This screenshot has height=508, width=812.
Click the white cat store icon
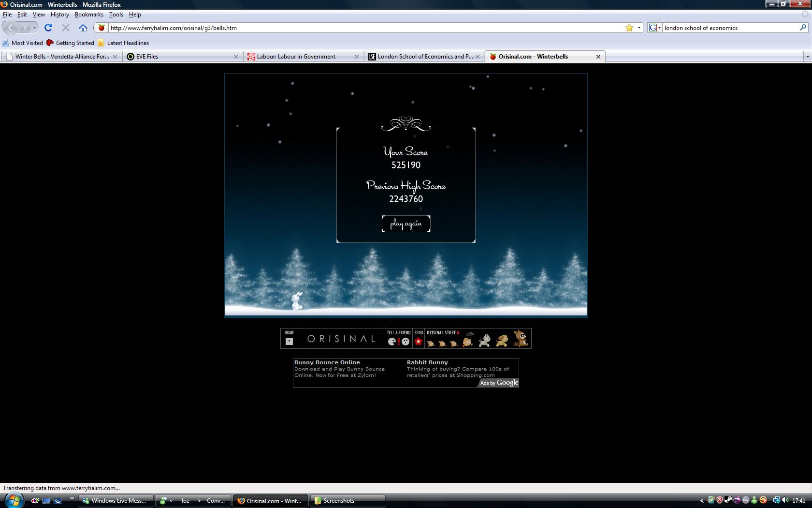484,340
